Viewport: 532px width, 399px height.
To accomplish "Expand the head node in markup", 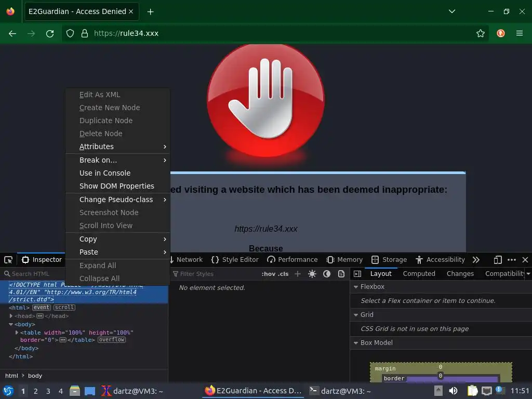I will click(x=11, y=316).
